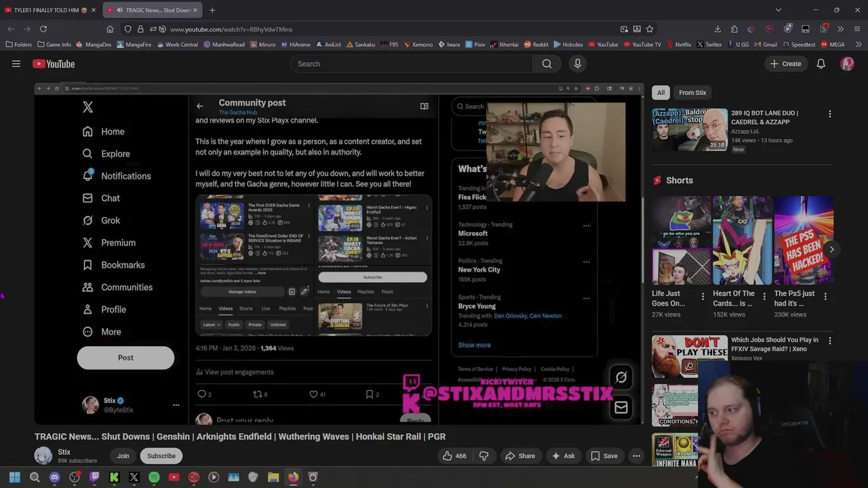Open the Stix channel name link
This screenshot has width=868, height=488.
point(64,452)
